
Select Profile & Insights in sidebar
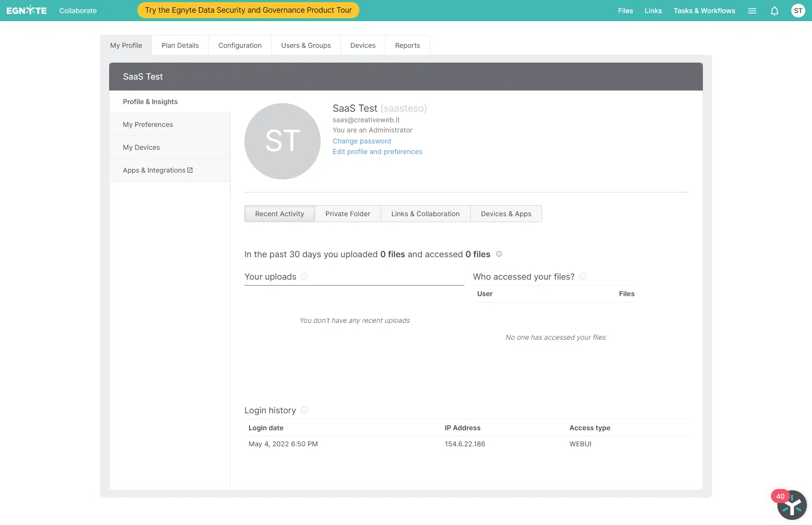[170, 102]
